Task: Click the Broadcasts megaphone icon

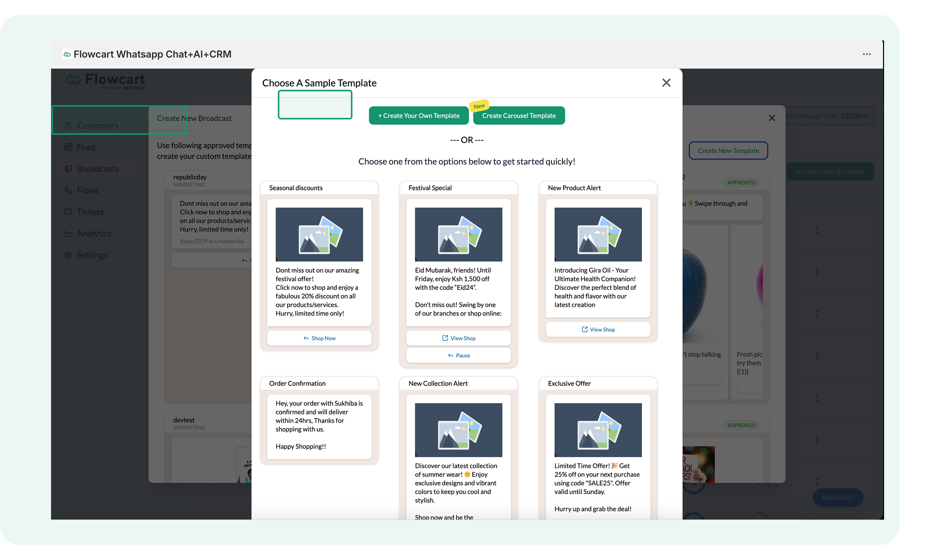Action: point(68,169)
